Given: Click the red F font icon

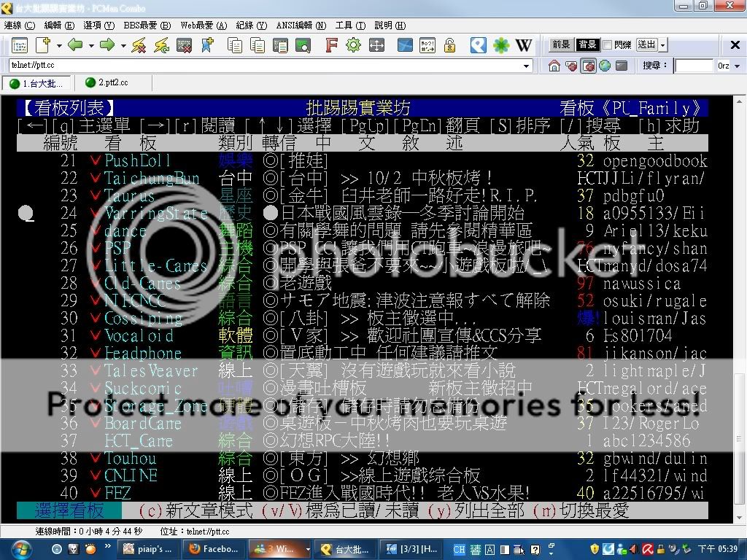Looking at the screenshot, I should [331, 45].
